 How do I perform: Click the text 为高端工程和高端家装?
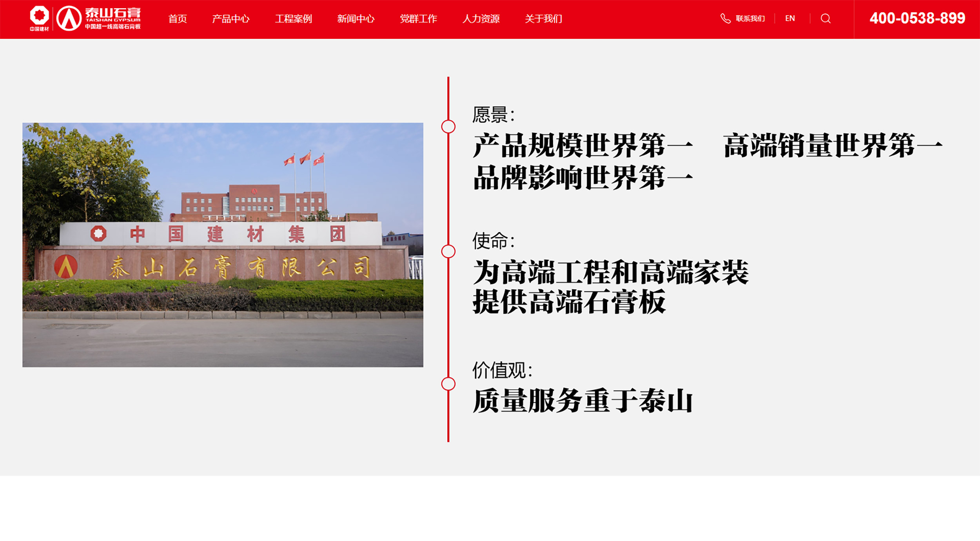611,272
